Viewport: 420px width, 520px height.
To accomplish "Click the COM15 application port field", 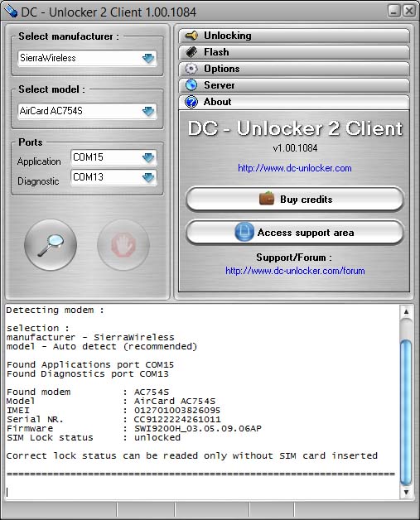I will point(113,157).
